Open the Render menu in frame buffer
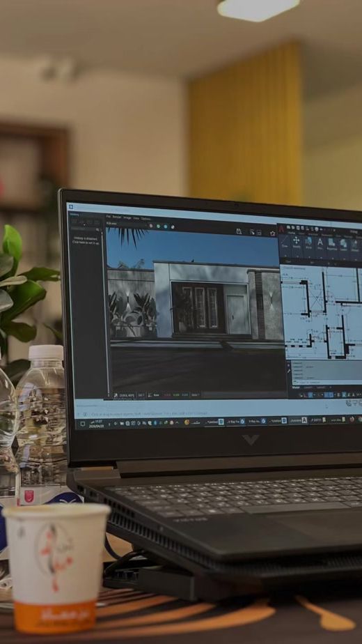Screen dimensions: 362x644 click(x=117, y=217)
